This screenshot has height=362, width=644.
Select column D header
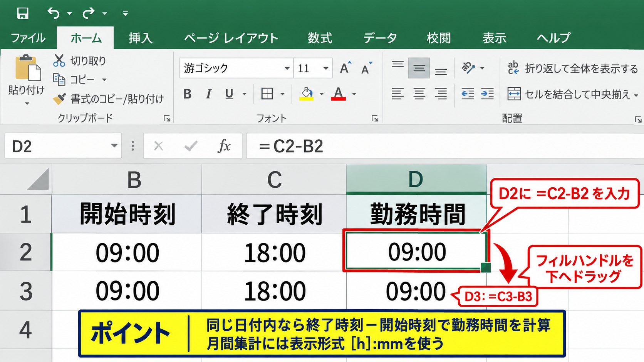416,179
